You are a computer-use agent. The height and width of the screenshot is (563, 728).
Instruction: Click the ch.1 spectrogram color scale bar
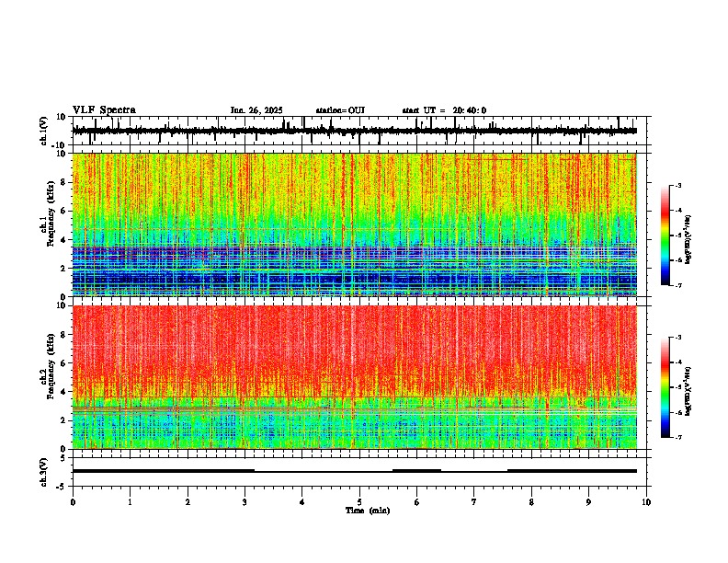tap(665, 236)
